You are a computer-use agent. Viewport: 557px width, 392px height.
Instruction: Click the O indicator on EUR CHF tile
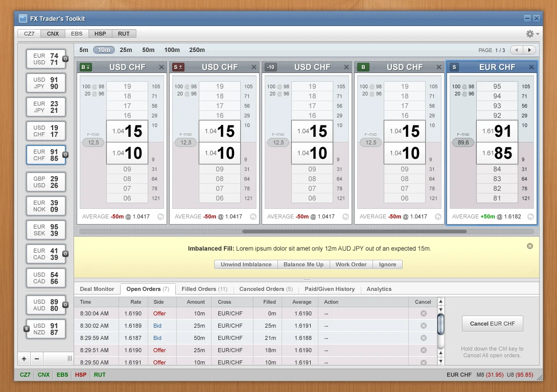[x=65, y=155]
